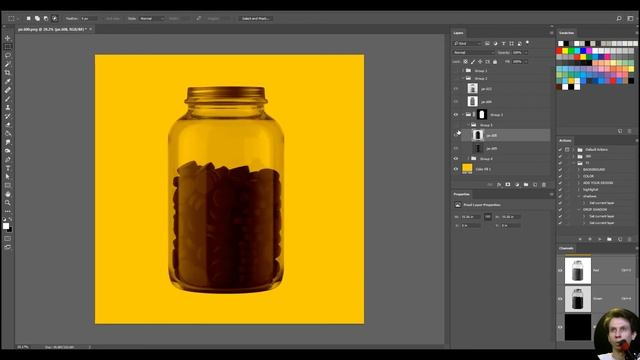This screenshot has width=640, height=360.
Task: Pick the red swatch in Swatches panel
Action: click(560, 51)
